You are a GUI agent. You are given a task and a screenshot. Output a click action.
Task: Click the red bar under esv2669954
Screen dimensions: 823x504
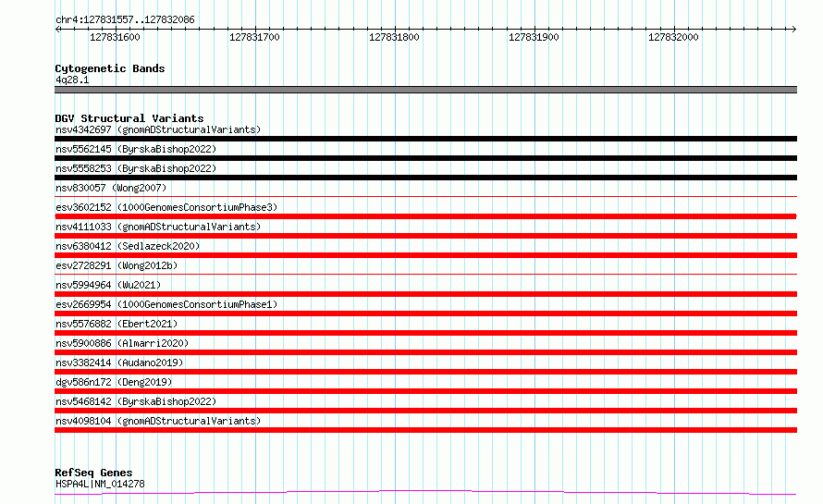click(425, 313)
